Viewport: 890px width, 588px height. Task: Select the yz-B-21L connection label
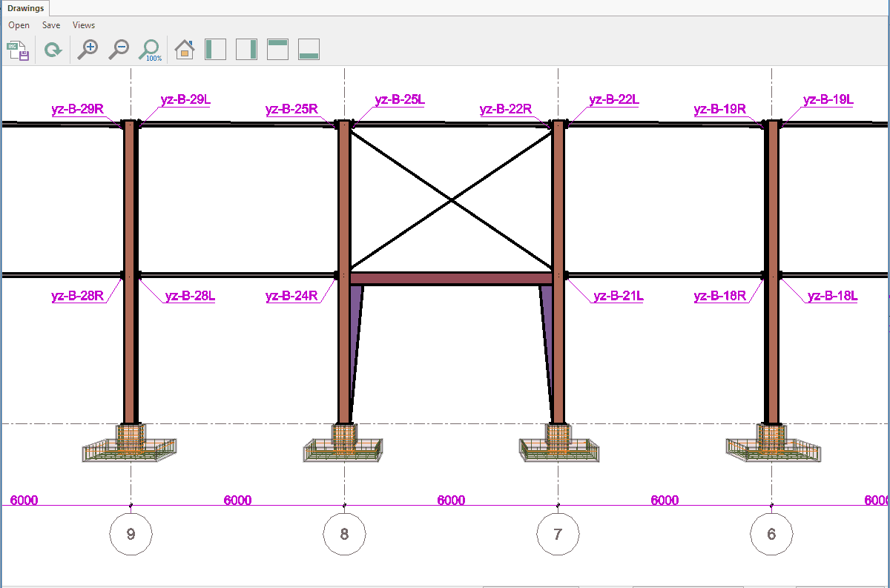click(x=618, y=297)
